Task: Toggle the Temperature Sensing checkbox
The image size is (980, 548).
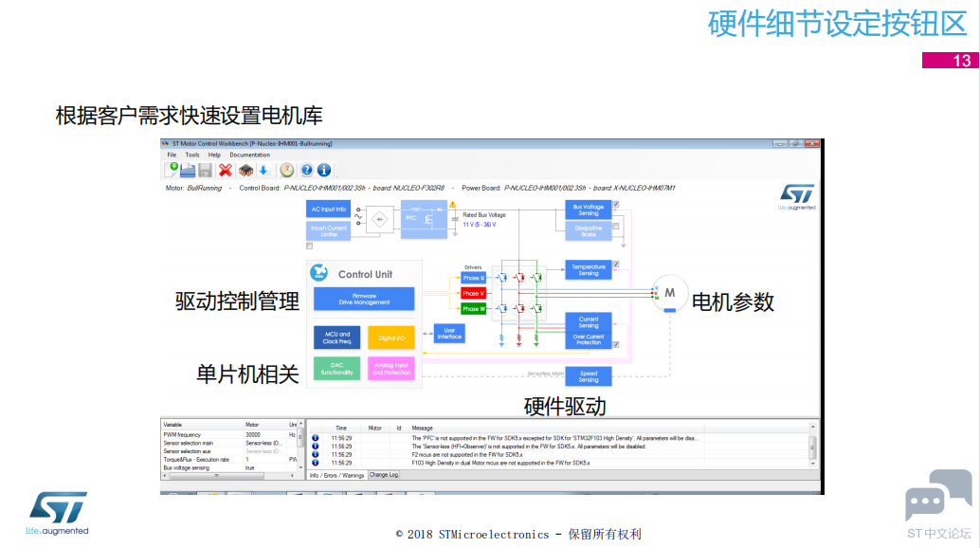Action: pyautogui.click(x=616, y=265)
